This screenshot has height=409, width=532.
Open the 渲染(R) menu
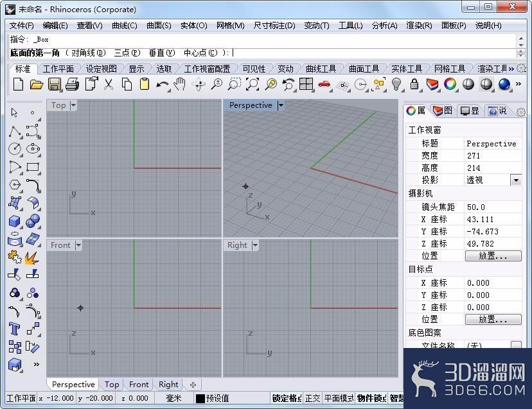pos(419,26)
